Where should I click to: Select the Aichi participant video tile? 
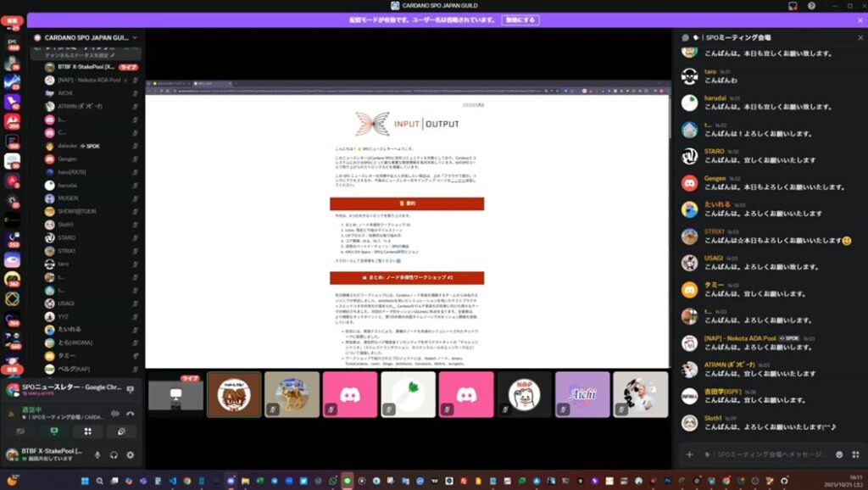pyautogui.click(x=581, y=394)
